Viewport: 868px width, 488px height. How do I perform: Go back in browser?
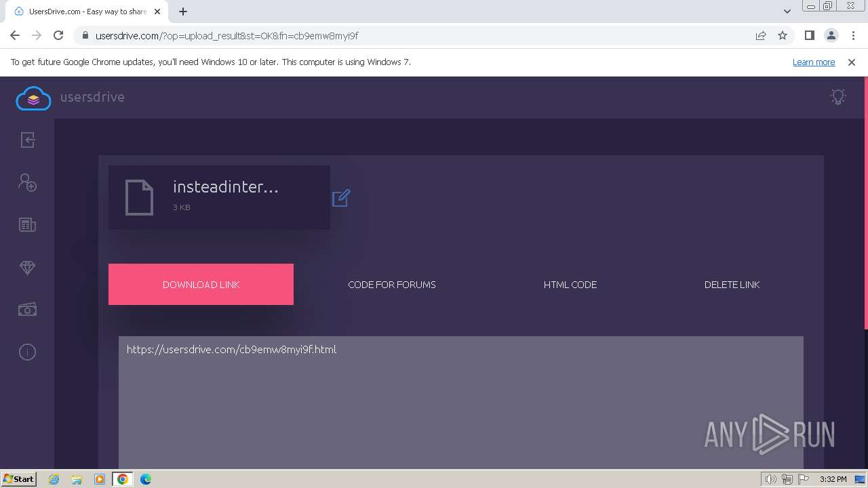(x=15, y=35)
